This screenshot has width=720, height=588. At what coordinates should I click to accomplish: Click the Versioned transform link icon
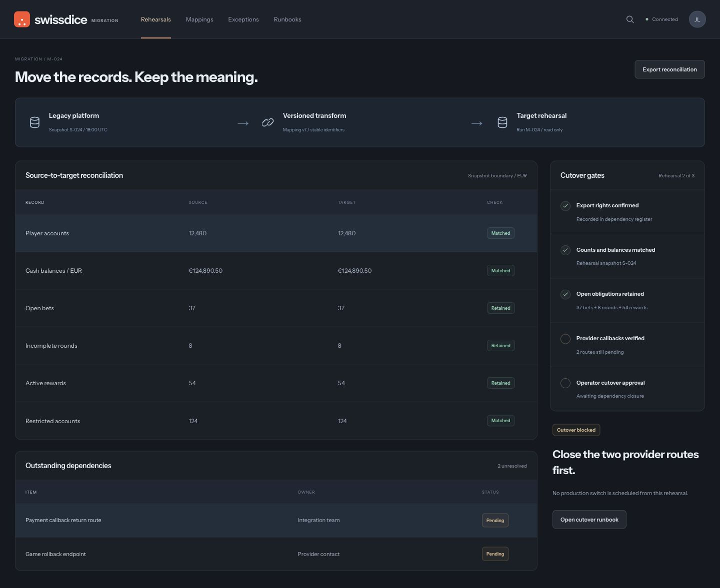268,122
